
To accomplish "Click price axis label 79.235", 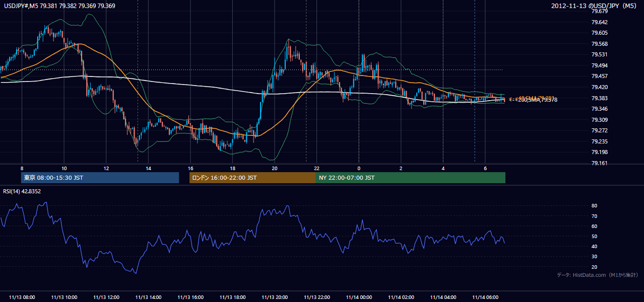I will (599, 141).
